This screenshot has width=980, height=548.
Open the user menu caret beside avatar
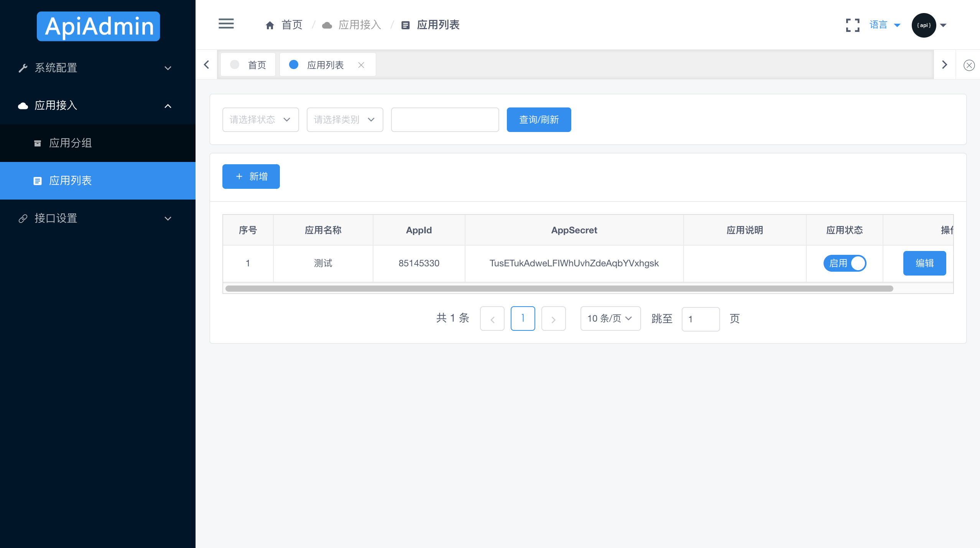click(x=944, y=25)
